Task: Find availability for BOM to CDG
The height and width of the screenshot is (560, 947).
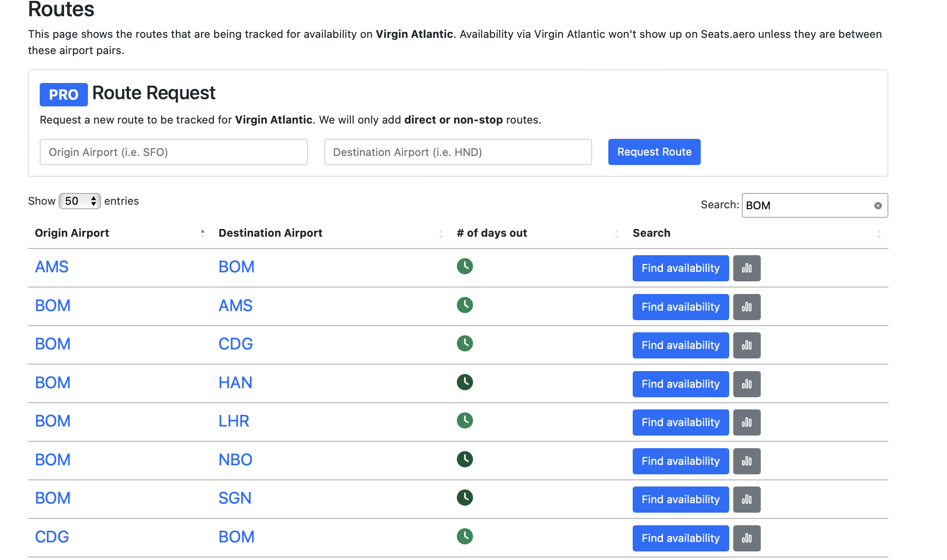Action: click(680, 345)
